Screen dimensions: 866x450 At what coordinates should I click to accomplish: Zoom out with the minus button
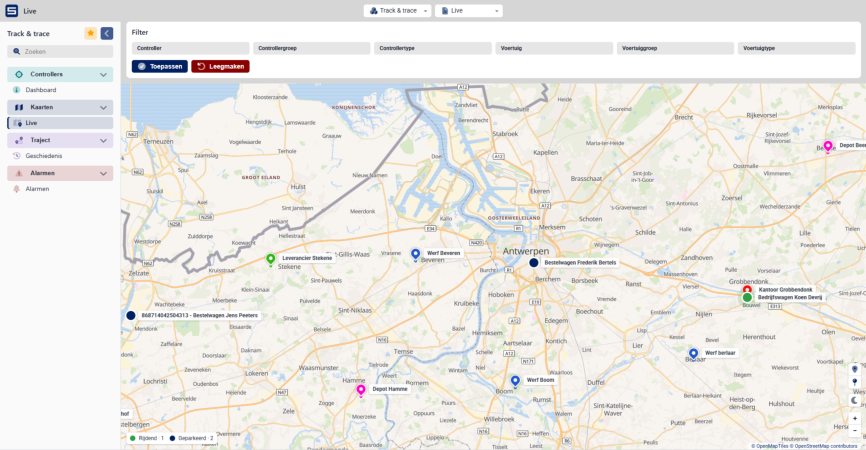[855, 430]
